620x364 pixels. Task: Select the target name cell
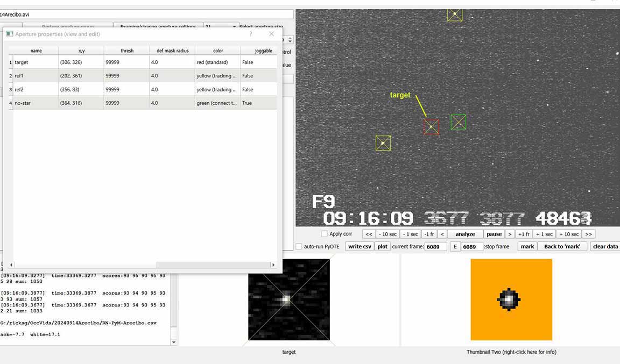[x=36, y=62]
